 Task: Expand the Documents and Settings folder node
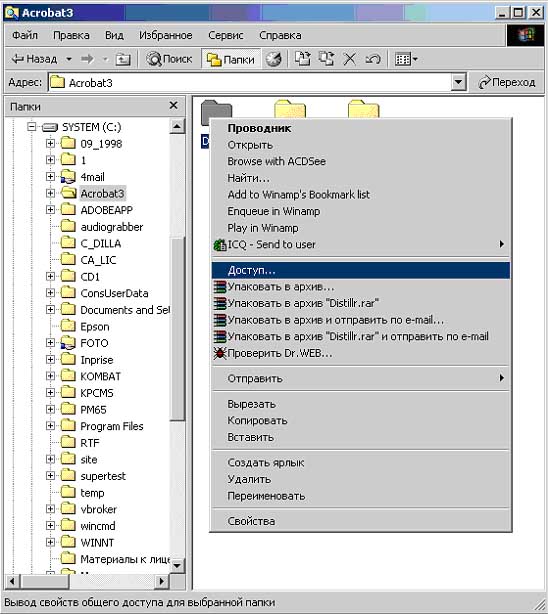[x=50, y=310]
